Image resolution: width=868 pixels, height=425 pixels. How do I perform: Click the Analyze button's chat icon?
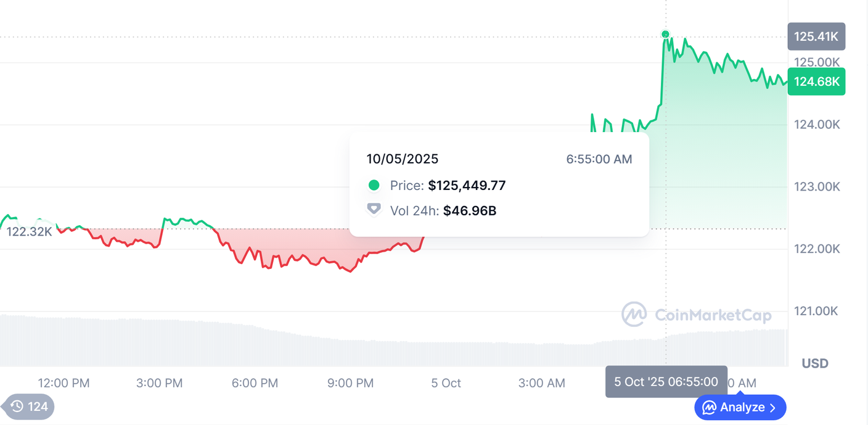coord(709,408)
